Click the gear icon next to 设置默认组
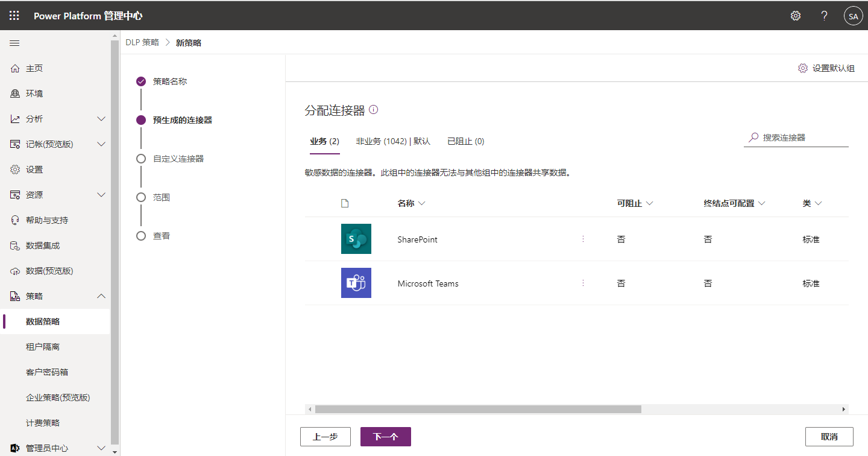 (803, 68)
